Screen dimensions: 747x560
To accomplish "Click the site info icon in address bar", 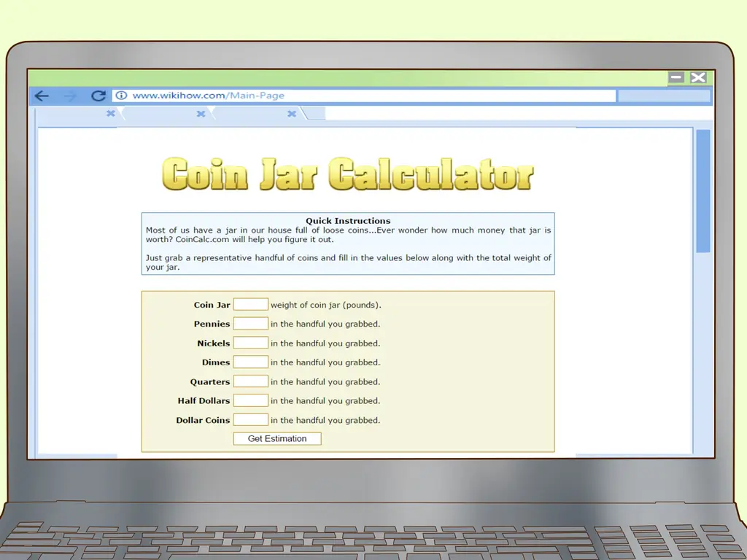I will (x=122, y=96).
